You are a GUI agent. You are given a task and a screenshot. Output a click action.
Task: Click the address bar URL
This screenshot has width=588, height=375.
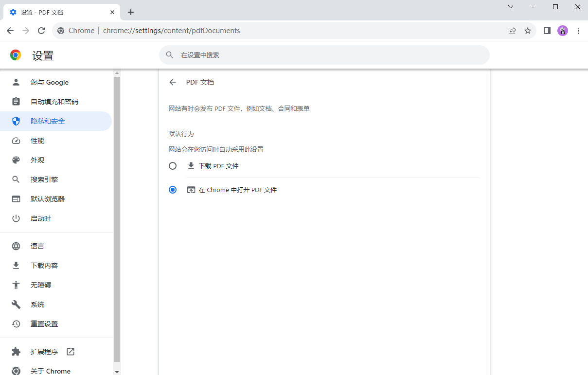(172, 31)
